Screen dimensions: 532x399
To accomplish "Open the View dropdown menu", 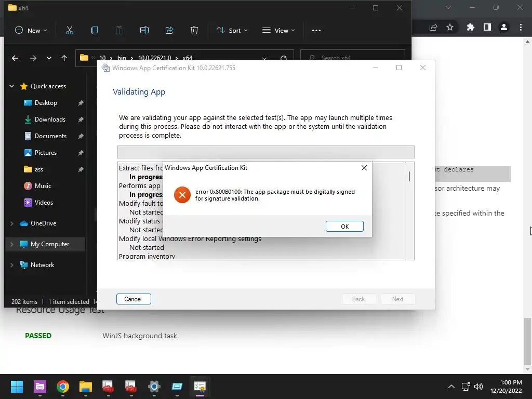I will click(278, 30).
